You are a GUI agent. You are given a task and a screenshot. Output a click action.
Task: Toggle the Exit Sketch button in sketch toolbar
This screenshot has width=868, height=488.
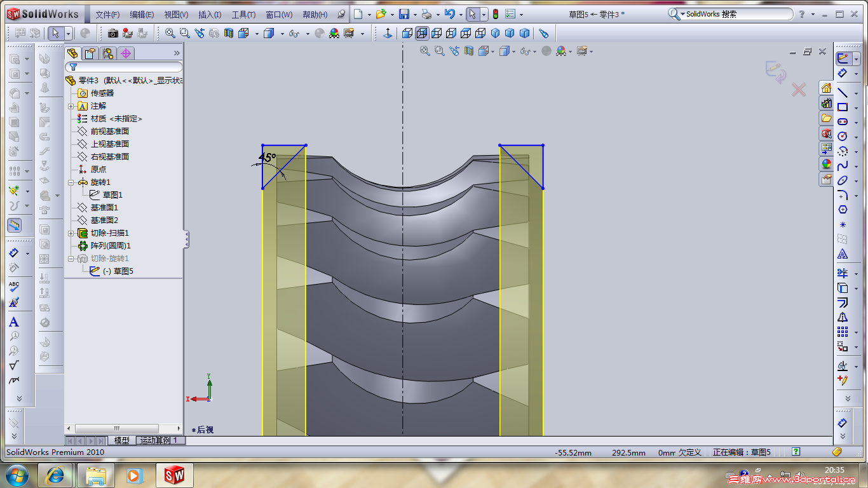(843, 58)
